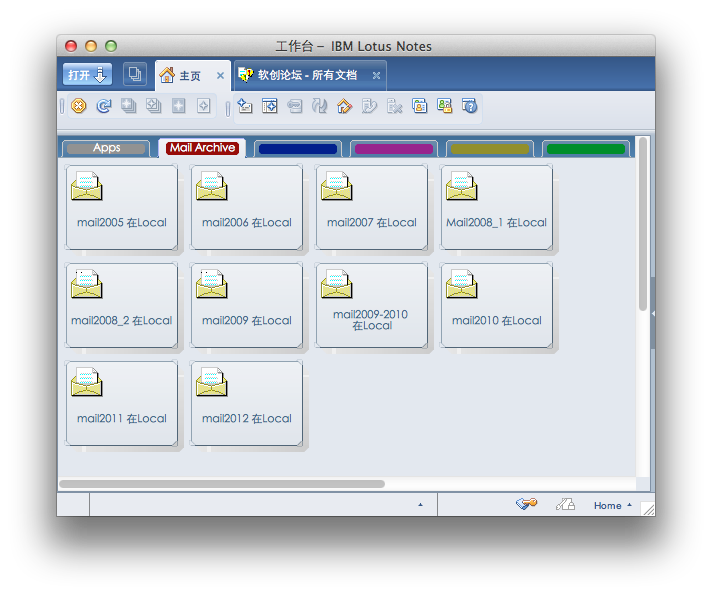
Task: Open the mail2012 local database icon
Action: [x=246, y=403]
